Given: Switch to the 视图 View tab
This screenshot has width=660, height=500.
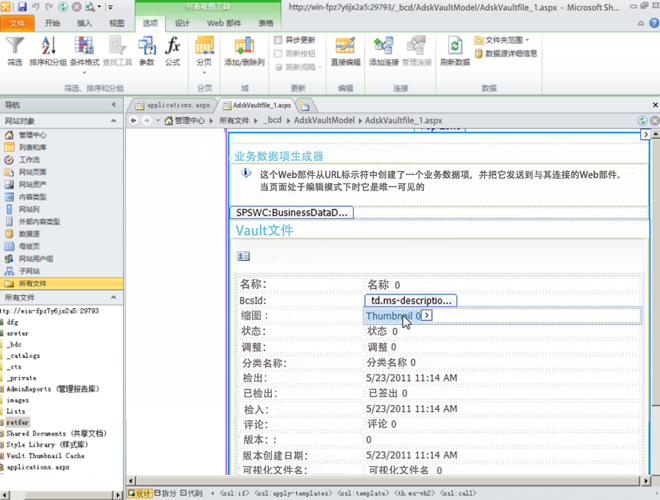Looking at the screenshot, I should coord(117,23).
